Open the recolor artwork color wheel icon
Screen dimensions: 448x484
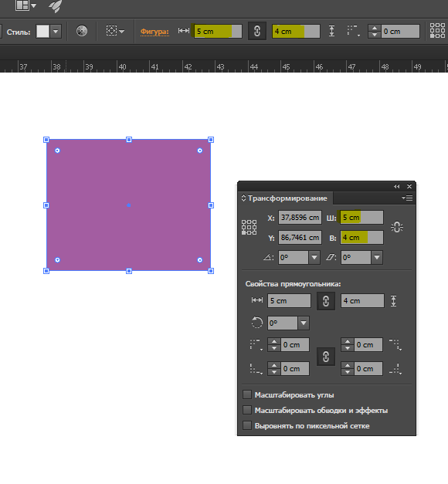point(82,31)
